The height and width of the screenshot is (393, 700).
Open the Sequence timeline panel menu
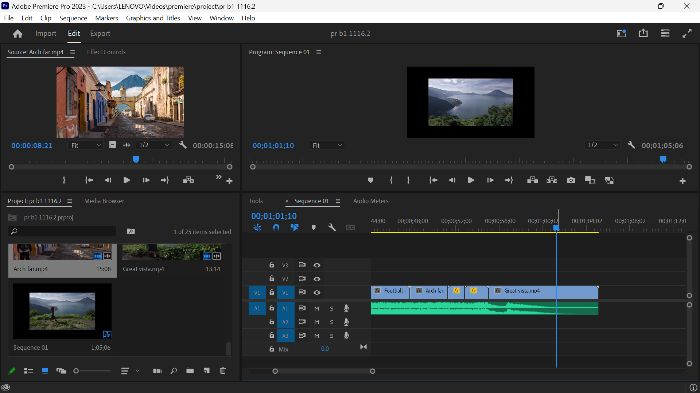338,201
